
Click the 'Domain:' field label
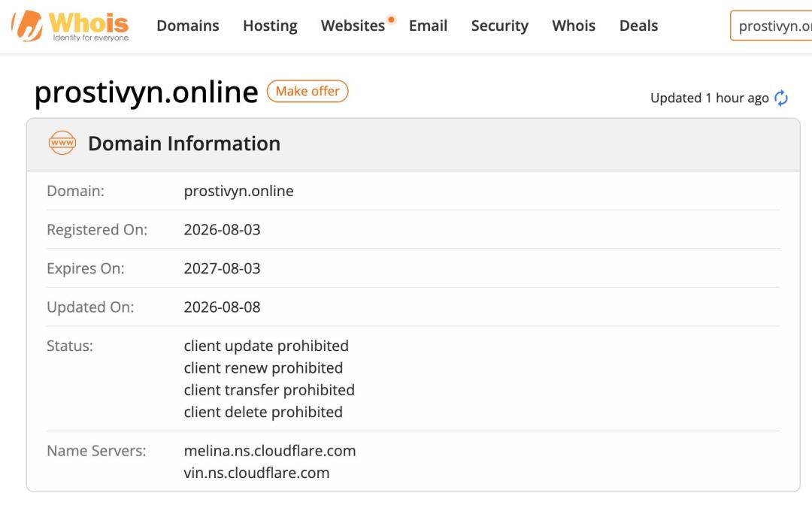[76, 191]
